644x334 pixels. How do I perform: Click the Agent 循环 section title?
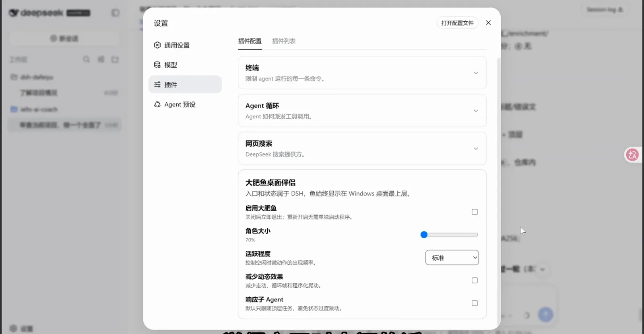pos(262,105)
